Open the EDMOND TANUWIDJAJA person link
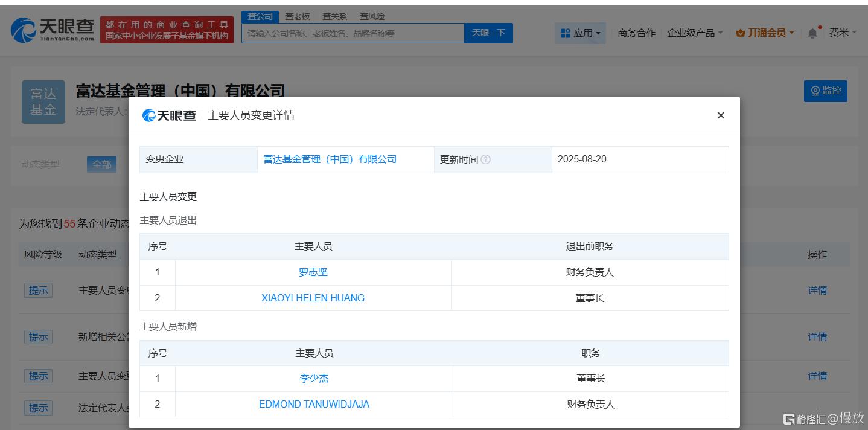 (314, 405)
